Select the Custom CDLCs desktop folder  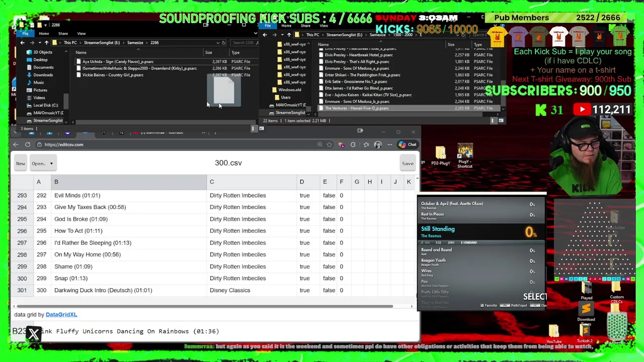[617, 292]
